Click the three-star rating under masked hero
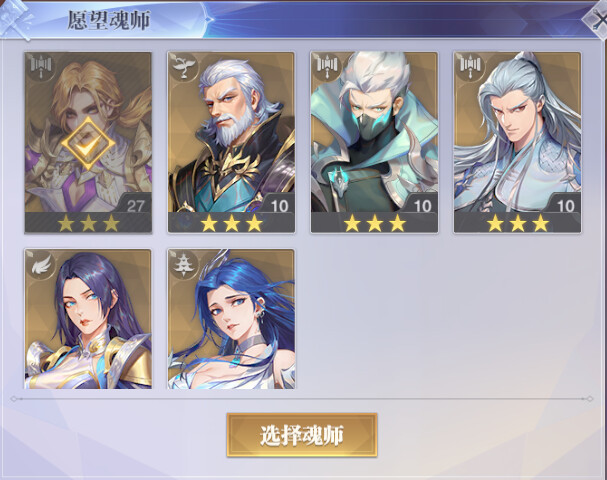Viewport: 607px width, 480px height. 374,223
